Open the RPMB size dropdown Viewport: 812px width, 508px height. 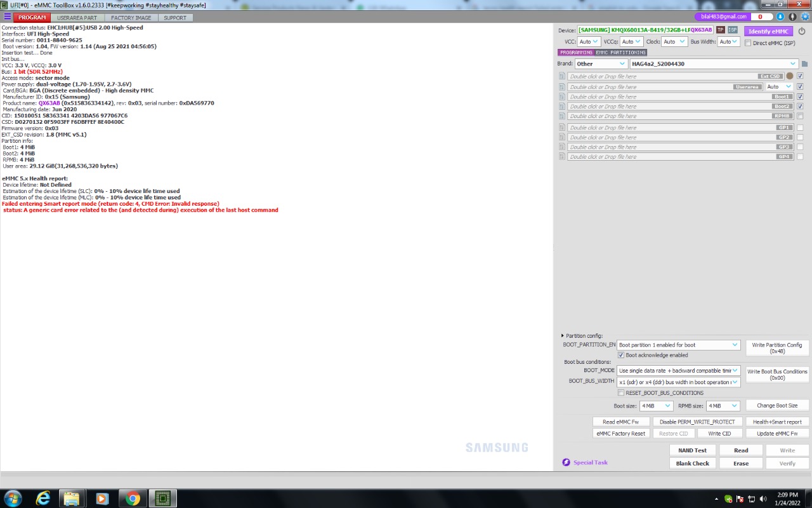[x=723, y=406]
